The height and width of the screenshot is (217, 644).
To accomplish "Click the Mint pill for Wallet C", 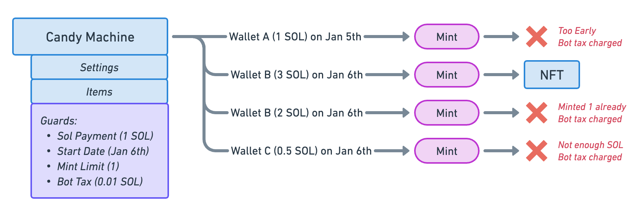I will point(446,151).
